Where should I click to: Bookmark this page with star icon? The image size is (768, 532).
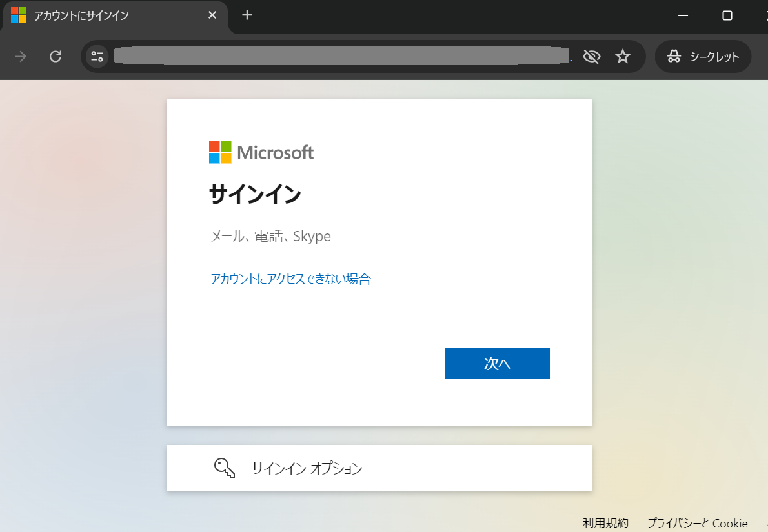[x=623, y=57]
